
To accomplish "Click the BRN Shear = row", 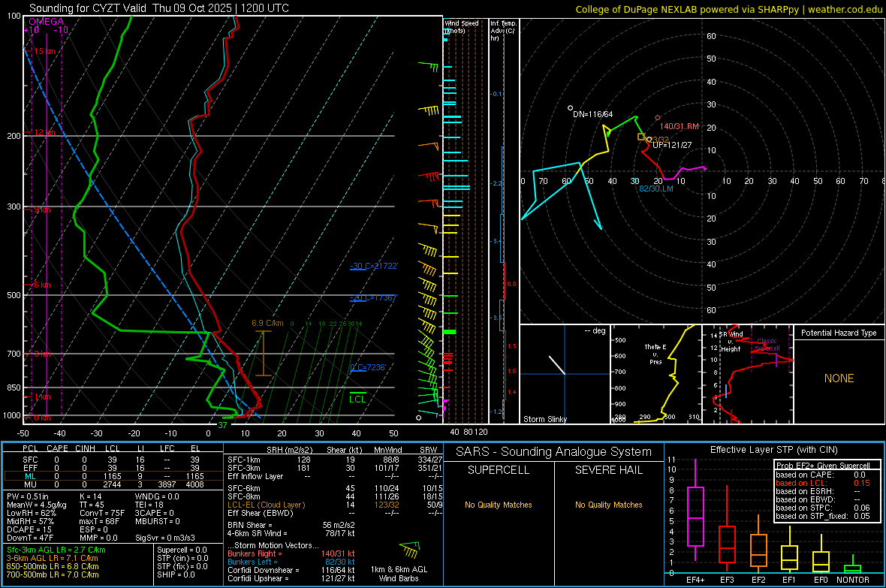I will pos(291,525).
